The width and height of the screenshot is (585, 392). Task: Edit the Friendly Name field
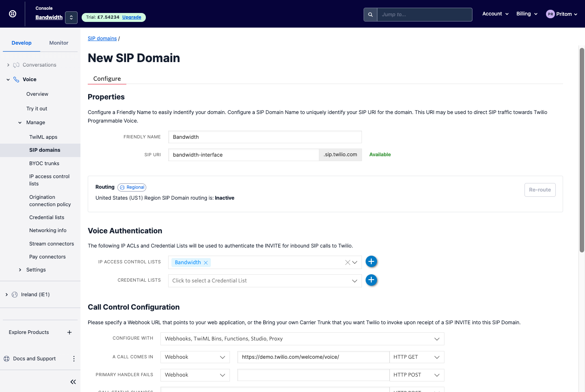point(265,137)
